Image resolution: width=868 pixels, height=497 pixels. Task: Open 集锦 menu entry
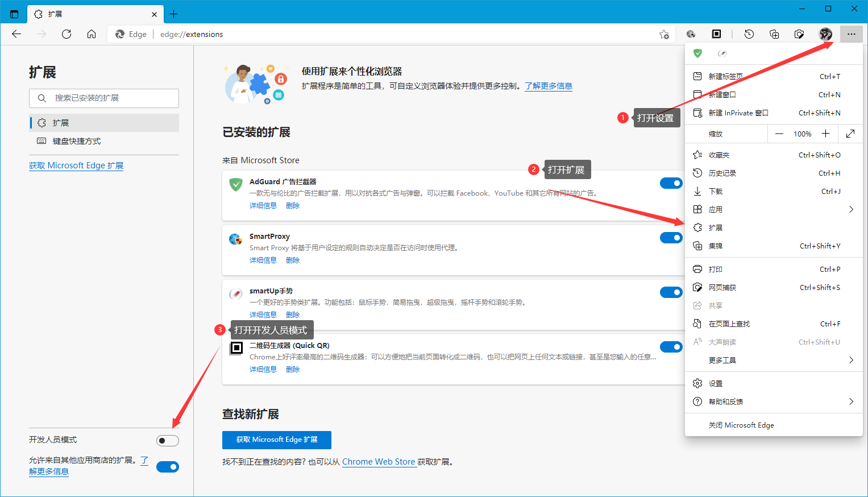point(774,246)
